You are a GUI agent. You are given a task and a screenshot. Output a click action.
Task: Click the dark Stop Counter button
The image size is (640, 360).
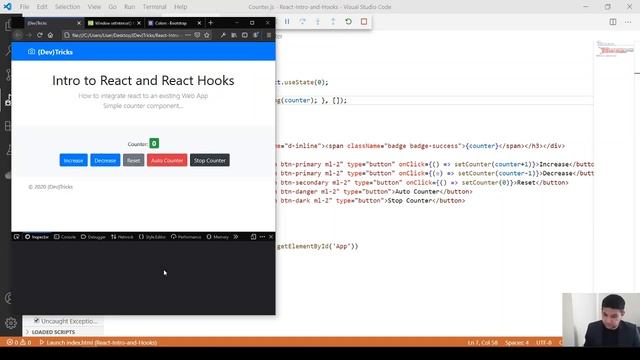tap(210, 160)
